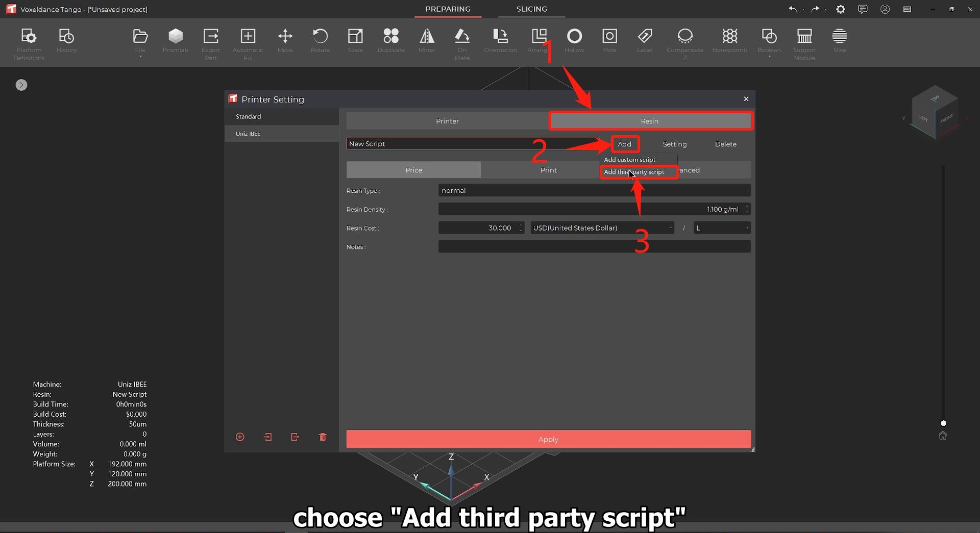The height and width of the screenshot is (533, 980).
Task: Adjust Resin Cost stepper arrows
Action: coord(521,228)
